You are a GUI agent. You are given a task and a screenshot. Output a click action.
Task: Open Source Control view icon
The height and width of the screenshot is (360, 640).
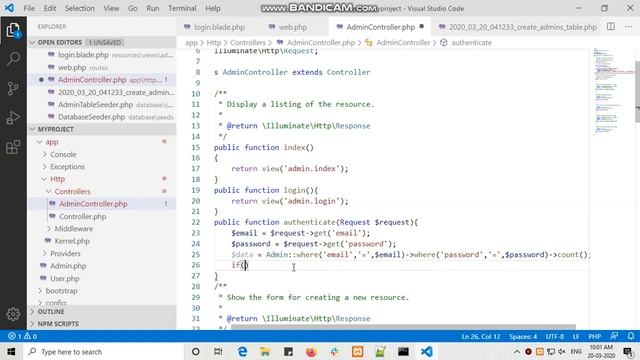coord(13,88)
